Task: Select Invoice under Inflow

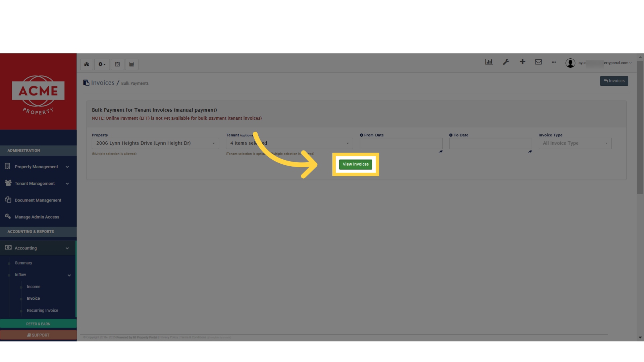Action: [x=33, y=299]
